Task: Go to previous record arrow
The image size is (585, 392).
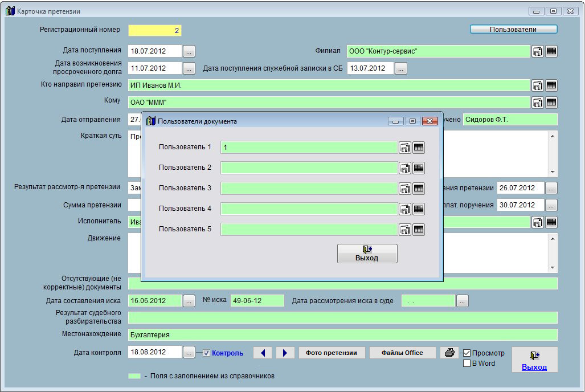Action: [x=263, y=353]
